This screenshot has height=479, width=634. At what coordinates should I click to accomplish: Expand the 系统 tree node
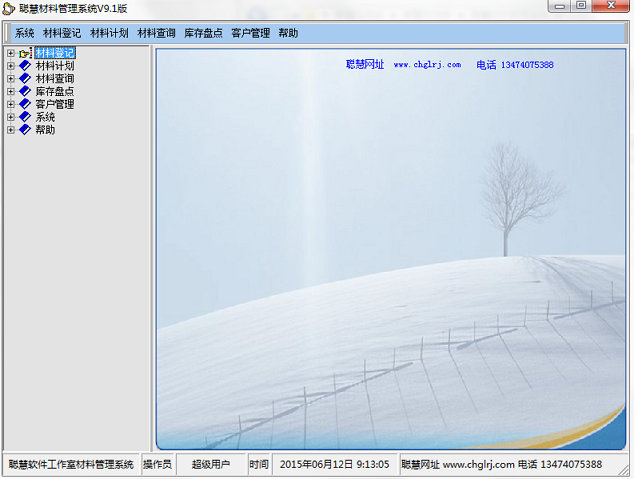pos(11,117)
